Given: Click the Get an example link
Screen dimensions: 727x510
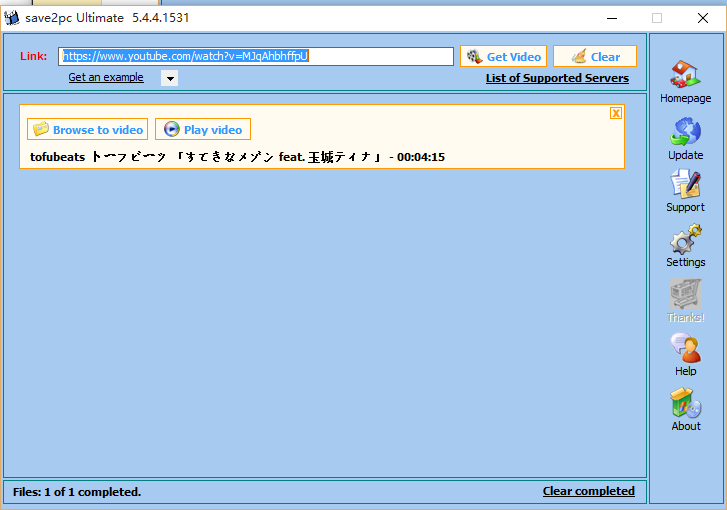Looking at the screenshot, I should pyautogui.click(x=106, y=78).
